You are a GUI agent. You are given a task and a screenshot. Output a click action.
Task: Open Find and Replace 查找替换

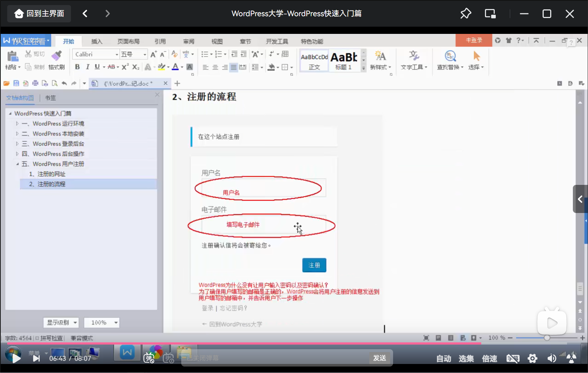tap(450, 60)
